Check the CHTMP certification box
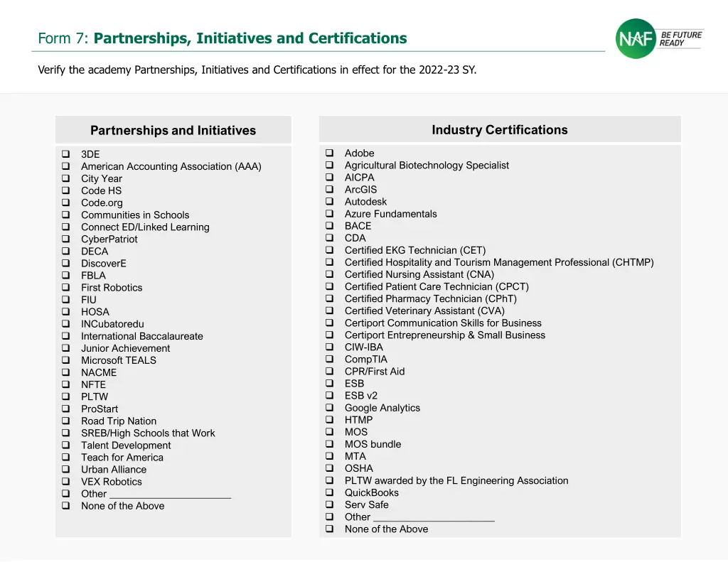Image resolution: width=728 pixels, height=562 pixels. [329, 261]
